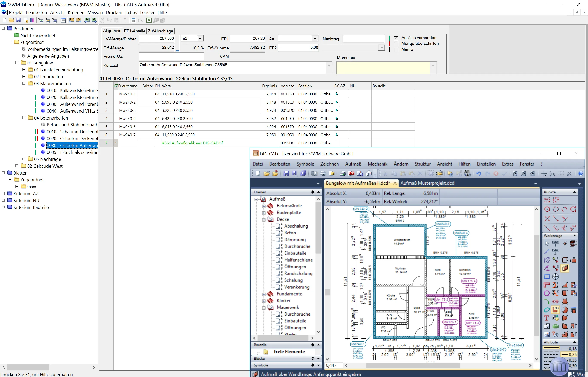Select the freie Elemente entry in Bauteile
Image resolution: width=588 pixels, height=377 pixels.
289,352
